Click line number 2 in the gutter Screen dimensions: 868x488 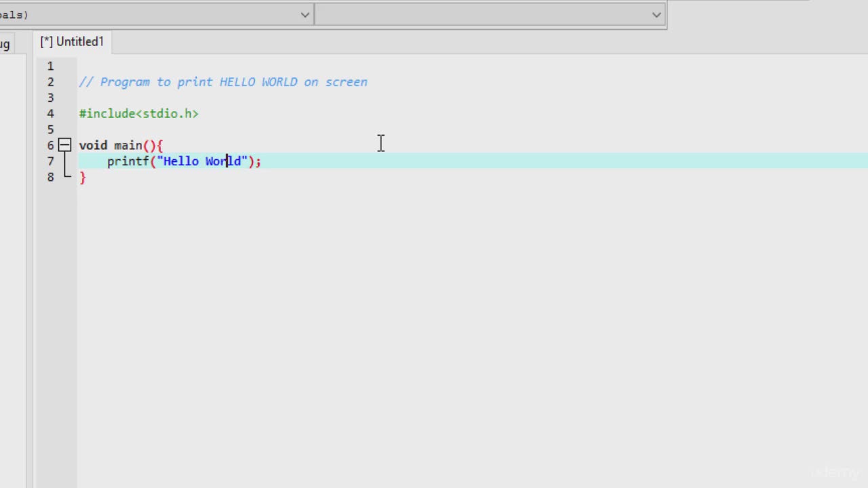50,82
